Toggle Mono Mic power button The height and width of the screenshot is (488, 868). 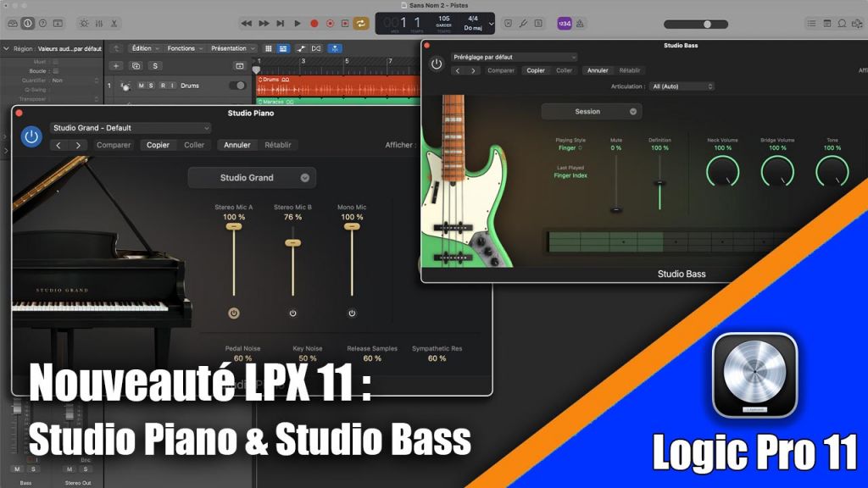(x=352, y=313)
